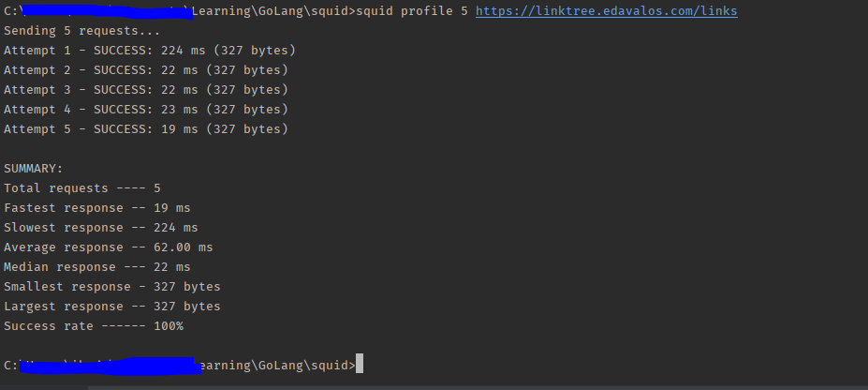
Task: Click the Smallest response 327 bytes line
Action: [x=111, y=287]
